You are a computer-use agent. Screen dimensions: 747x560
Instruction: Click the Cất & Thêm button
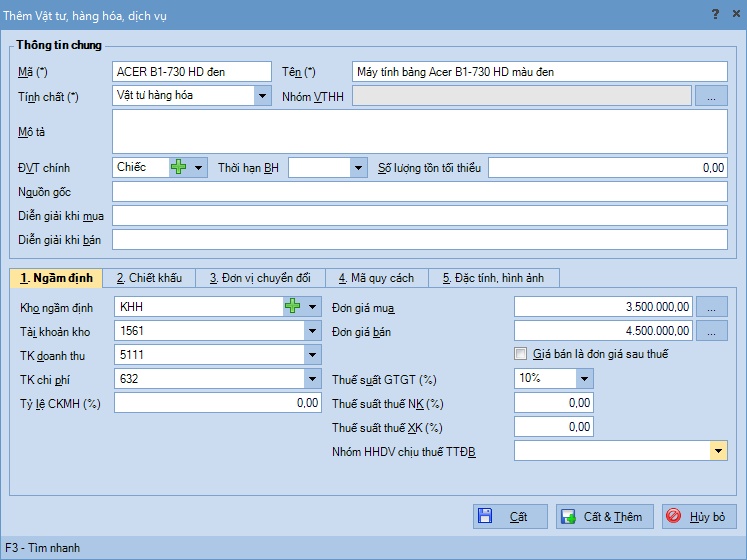tap(605, 517)
